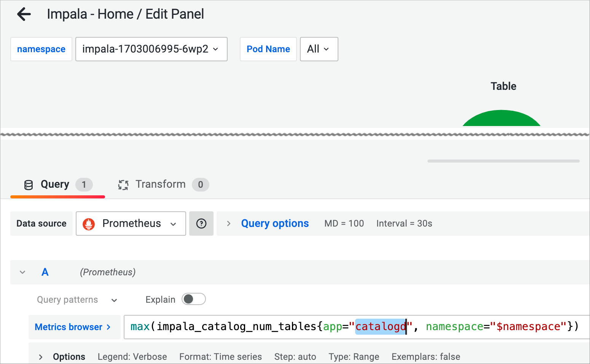Click the Query tab database icon
This screenshot has width=590, height=364.
(x=29, y=185)
